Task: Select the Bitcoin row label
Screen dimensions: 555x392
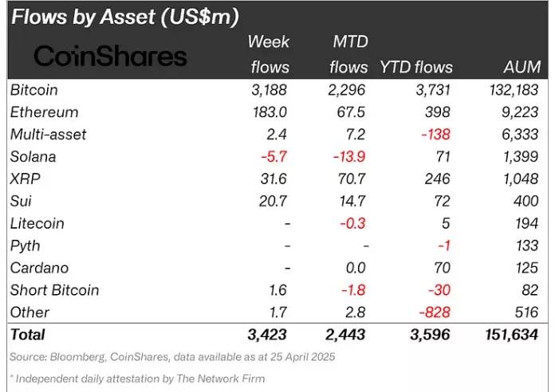Action: 34,90
